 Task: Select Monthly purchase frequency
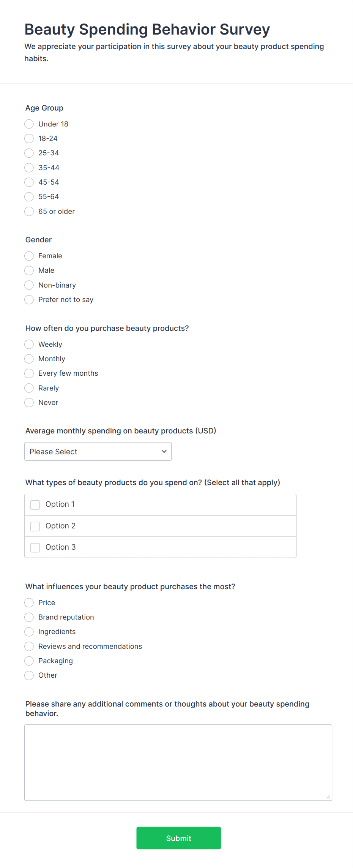click(x=29, y=359)
